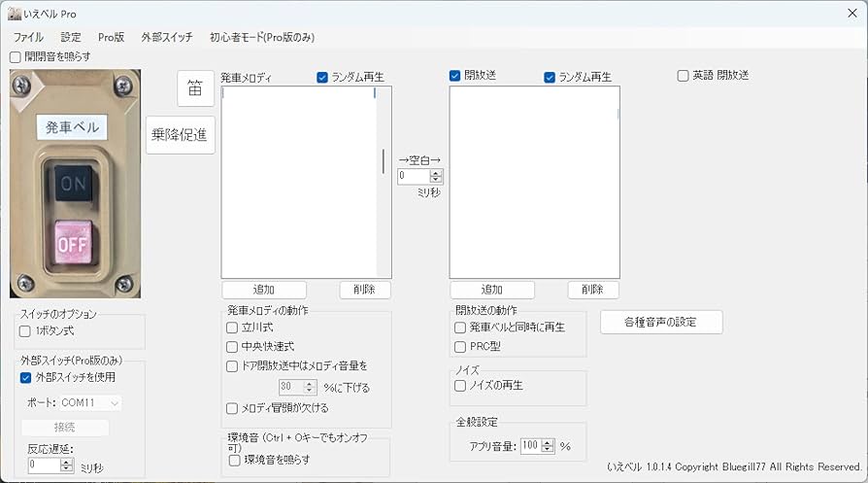Screen dimensions: 868x483
Task: Click 追加 under 発車メロディ list
Action: (264, 290)
